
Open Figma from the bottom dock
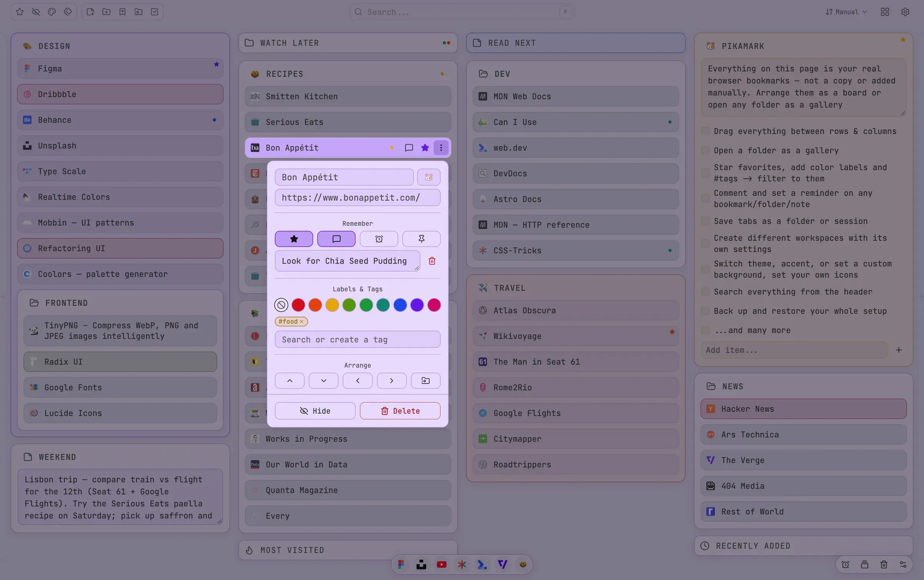401,565
